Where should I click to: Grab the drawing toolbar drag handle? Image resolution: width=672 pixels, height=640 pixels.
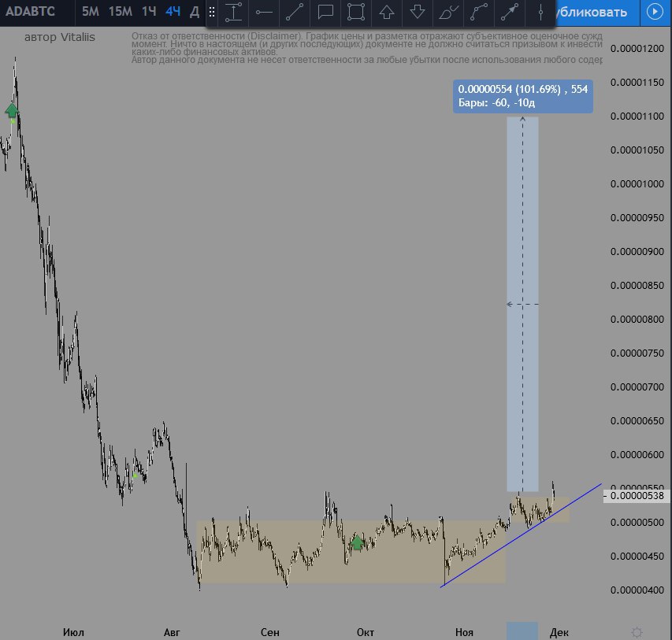pyautogui.click(x=212, y=12)
